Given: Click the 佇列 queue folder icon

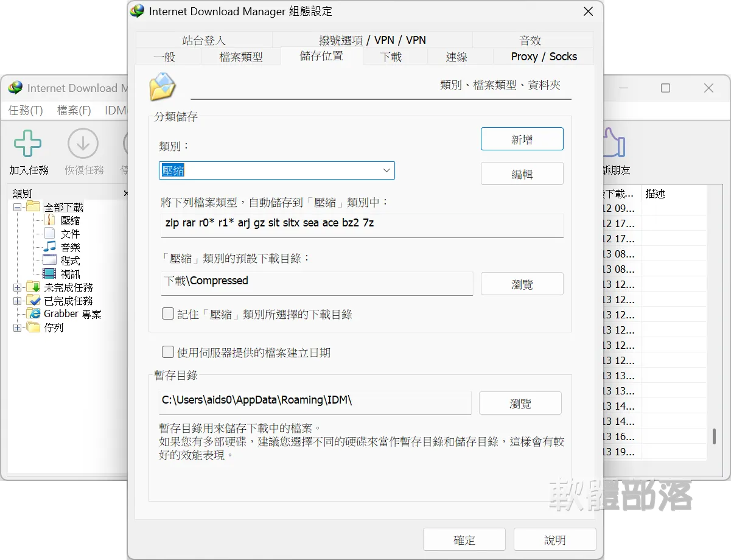Looking at the screenshot, I should pyautogui.click(x=33, y=327).
